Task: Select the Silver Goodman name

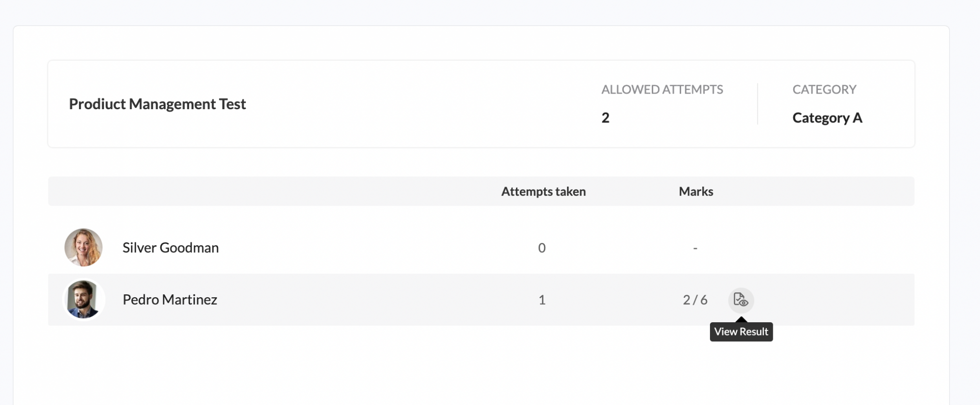Action: (171, 248)
